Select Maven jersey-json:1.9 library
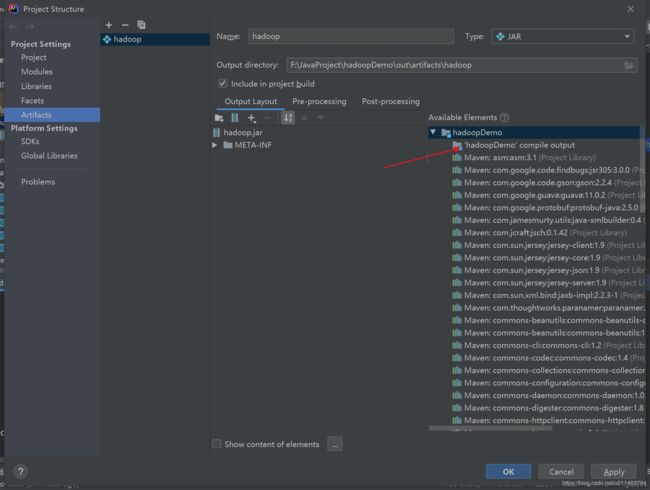 click(548, 270)
